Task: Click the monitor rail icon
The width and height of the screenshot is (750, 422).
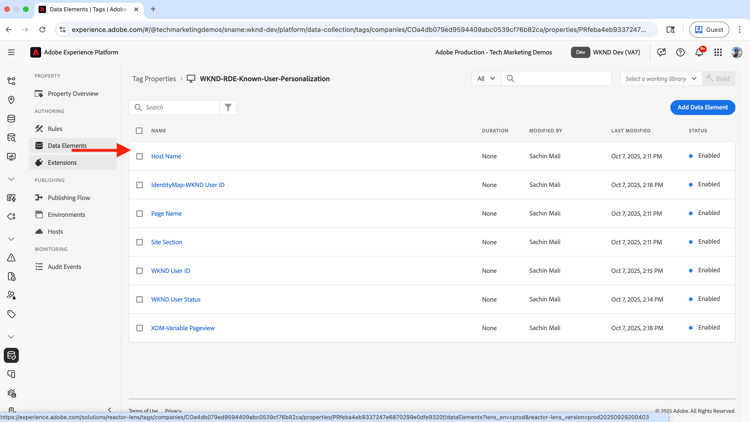Action: pos(11,156)
